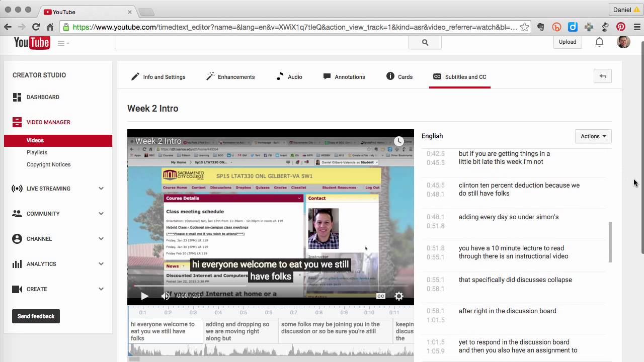
Task: Click the Watch Later clock icon
Action: click(399, 141)
